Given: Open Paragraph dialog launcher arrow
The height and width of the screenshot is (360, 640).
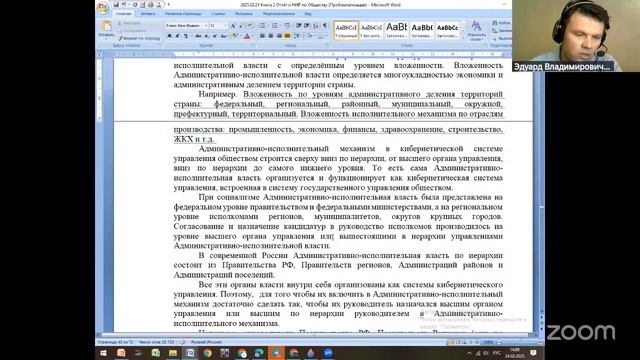Looking at the screenshot, I should click(328, 45).
